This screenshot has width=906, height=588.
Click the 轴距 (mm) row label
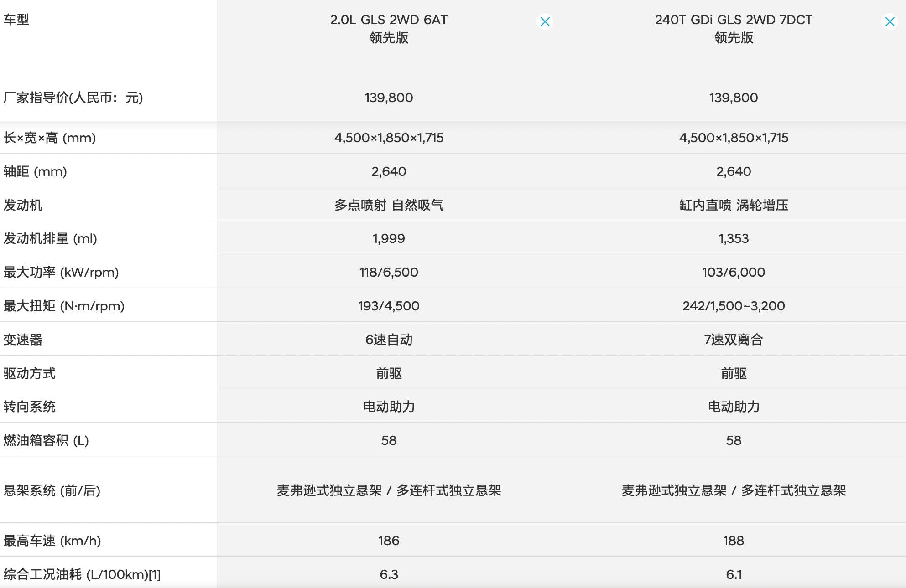[x=35, y=171]
